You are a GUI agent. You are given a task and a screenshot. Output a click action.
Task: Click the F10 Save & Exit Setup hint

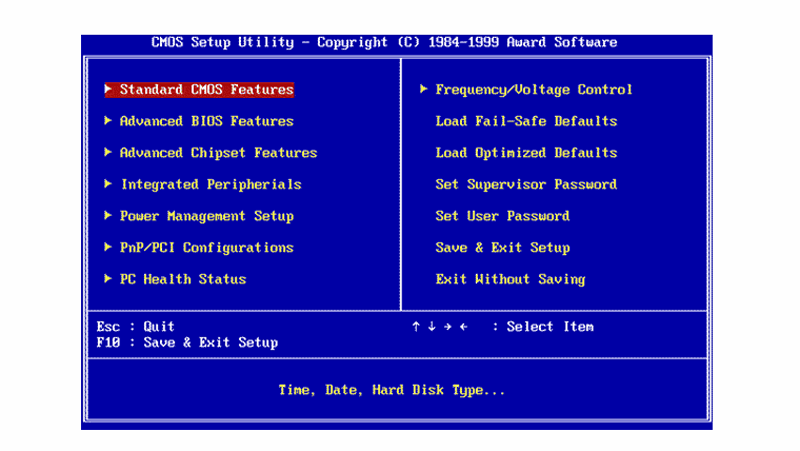point(187,343)
